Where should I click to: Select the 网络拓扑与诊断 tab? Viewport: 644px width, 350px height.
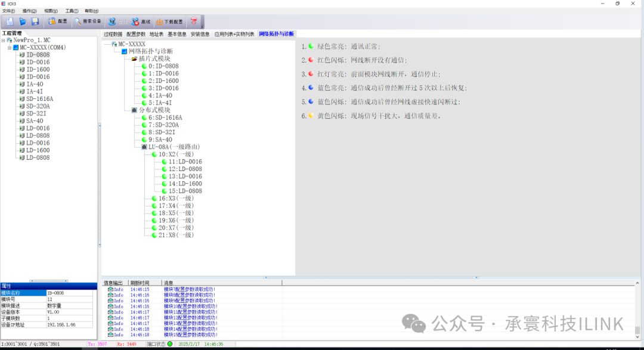(x=277, y=34)
